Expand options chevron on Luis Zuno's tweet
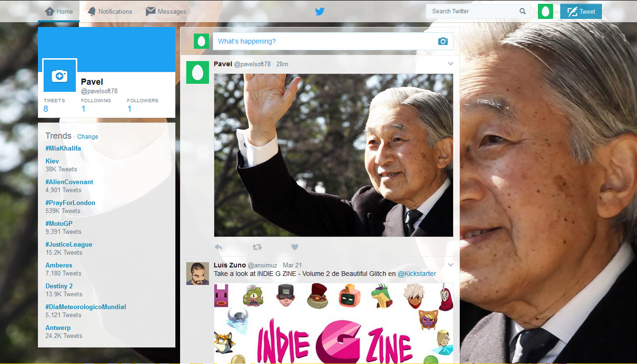 tap(450, 265)
